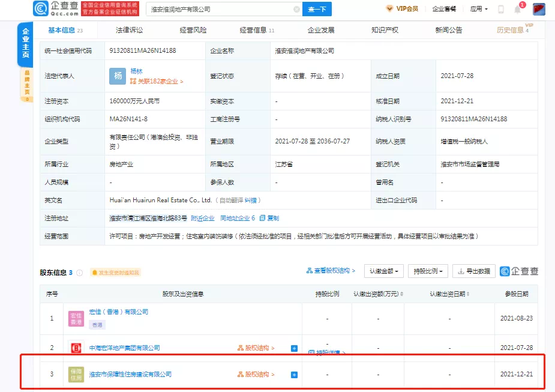Expand the 应用 menu in header
The height and width of the screenshot is (392, 555).
(x=478, y=9)
